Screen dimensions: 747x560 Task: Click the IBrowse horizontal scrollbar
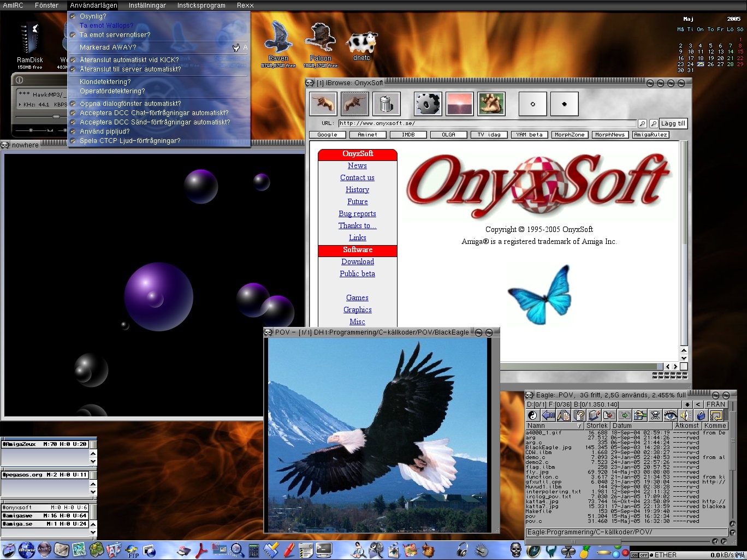582,366
